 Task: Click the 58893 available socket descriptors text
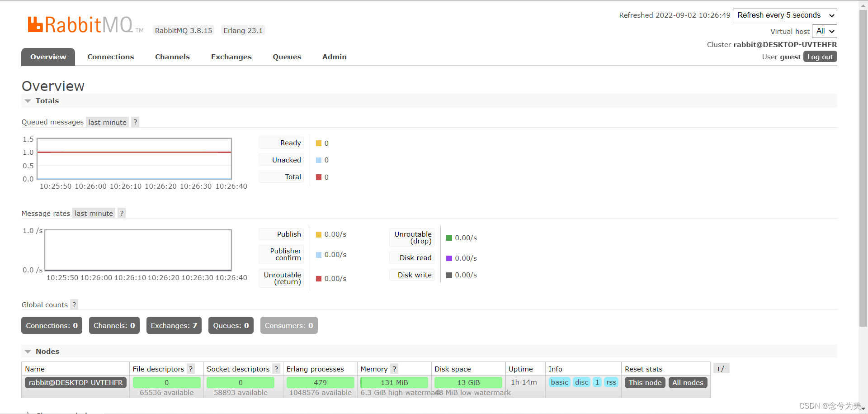coord(241,393)
